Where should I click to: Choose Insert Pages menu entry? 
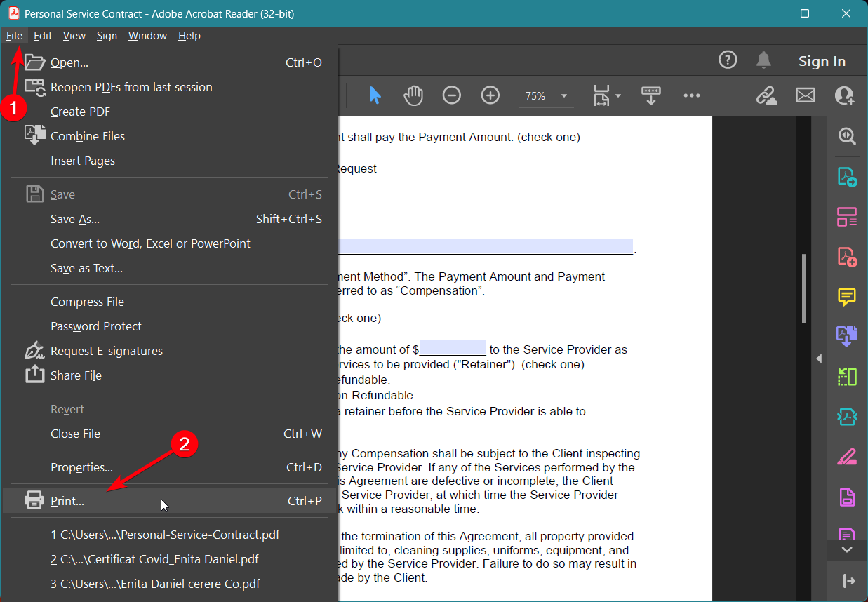(170, 161)
